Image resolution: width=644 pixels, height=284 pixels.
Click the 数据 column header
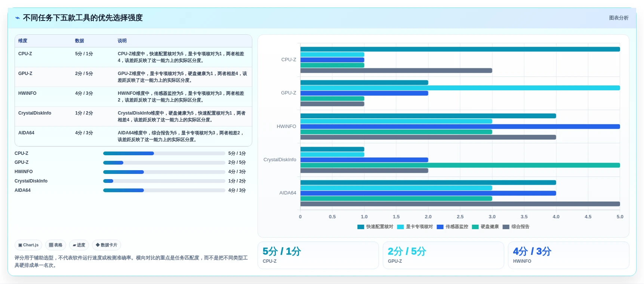(80, 41)
